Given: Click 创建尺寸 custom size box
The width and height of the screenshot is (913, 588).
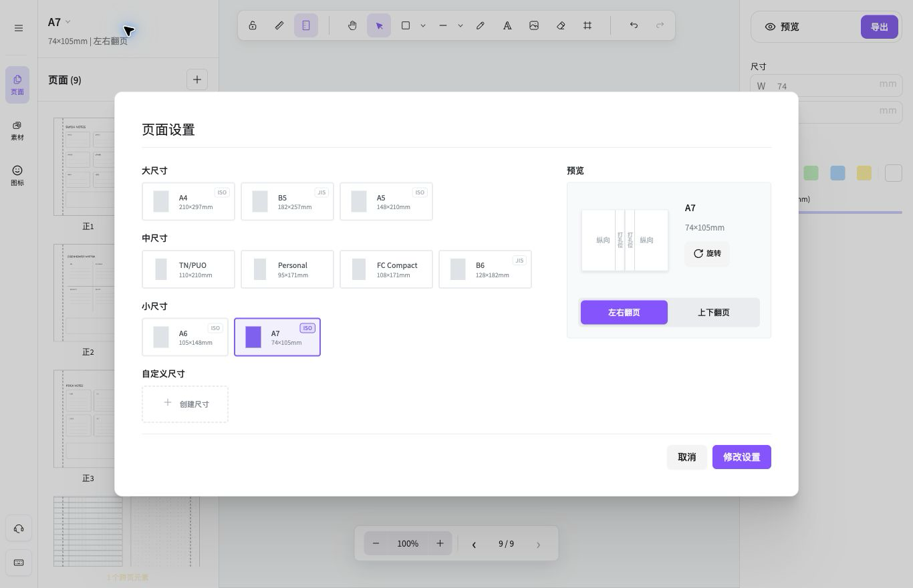Looking at the screenshot, I should pos(185,404).
